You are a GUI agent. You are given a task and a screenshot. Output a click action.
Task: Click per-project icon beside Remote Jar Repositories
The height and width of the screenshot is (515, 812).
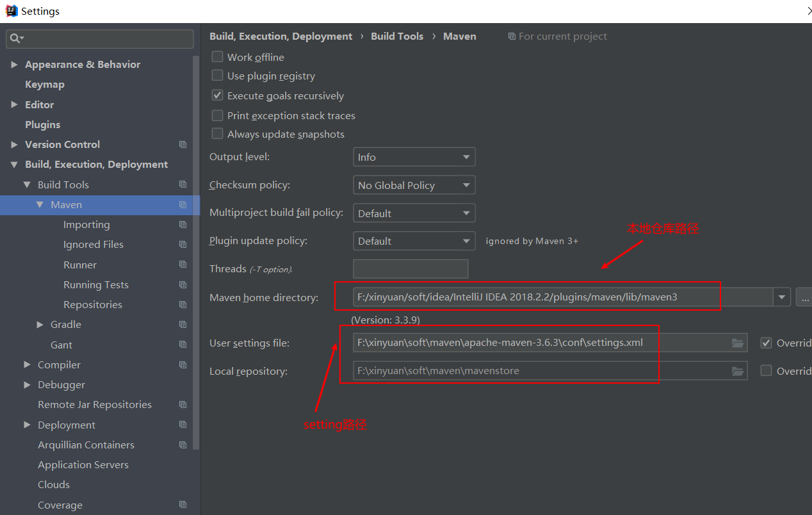click(x=183, y=405)
